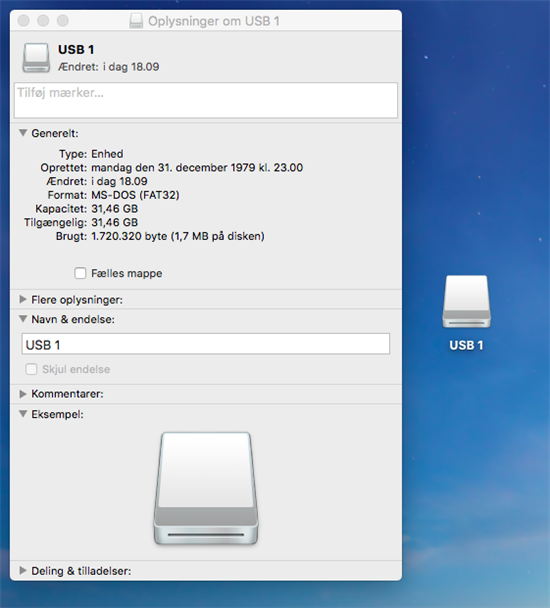Select the USB 1 drive icon on desktop

coord(466,302)
